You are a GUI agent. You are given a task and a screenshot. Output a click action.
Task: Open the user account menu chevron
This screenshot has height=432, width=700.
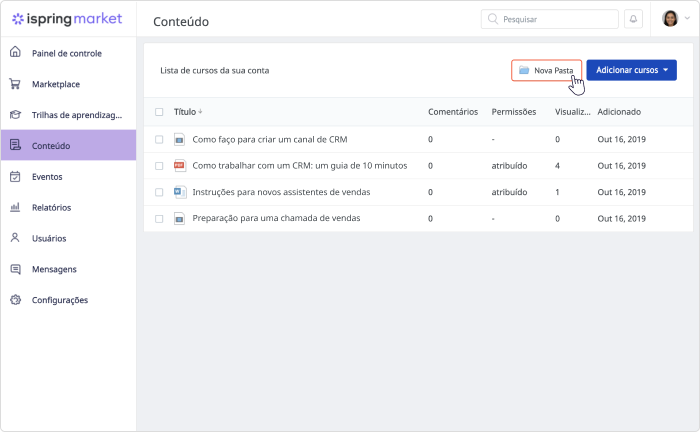coord(687,18)
